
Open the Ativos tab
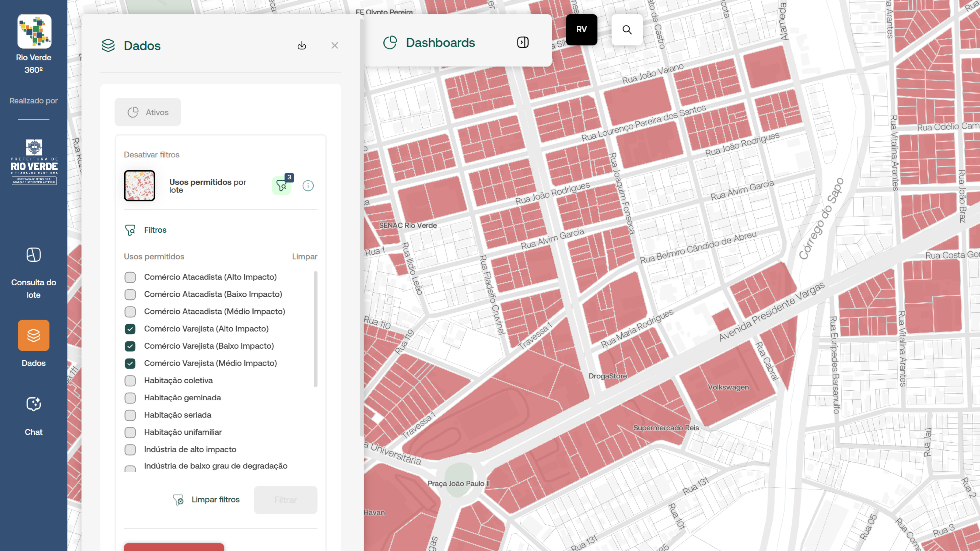point(148,112)
